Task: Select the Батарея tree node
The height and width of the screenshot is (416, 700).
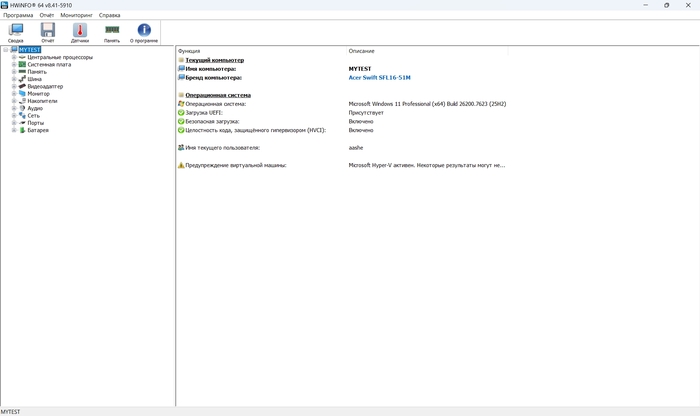Action: (x=38, y=130)
